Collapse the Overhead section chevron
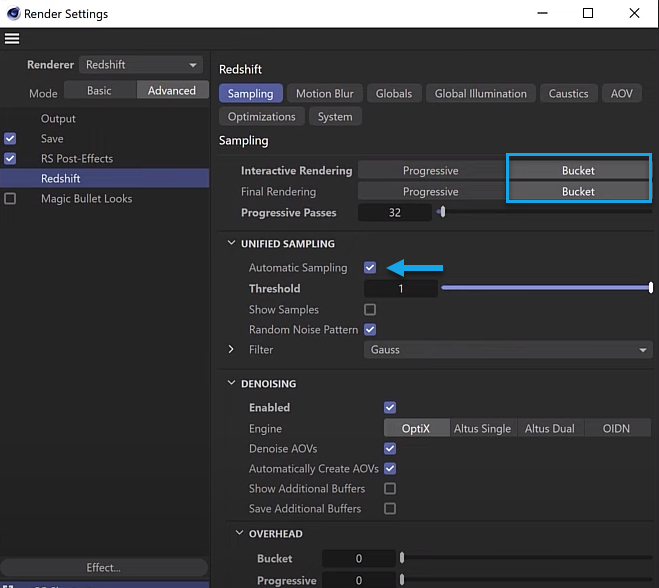Screen dimensions: 659x588 point(239,533)
